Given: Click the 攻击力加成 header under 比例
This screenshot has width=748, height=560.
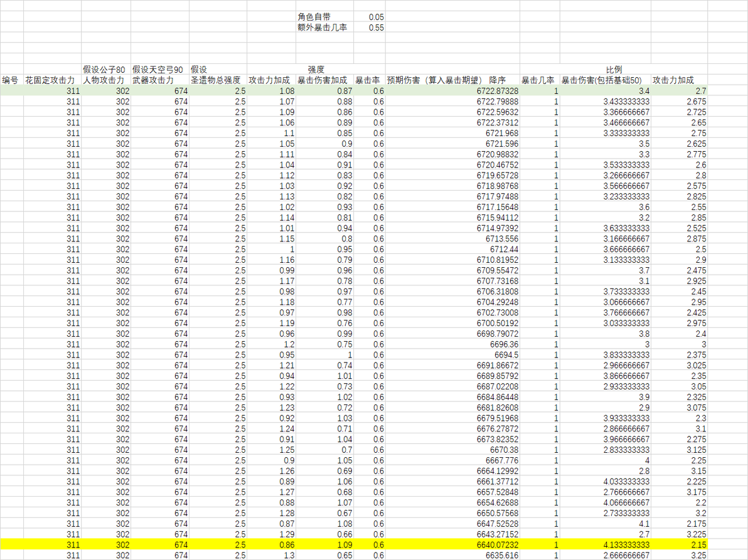Looking at the screenshot, I should click(679, 80).
